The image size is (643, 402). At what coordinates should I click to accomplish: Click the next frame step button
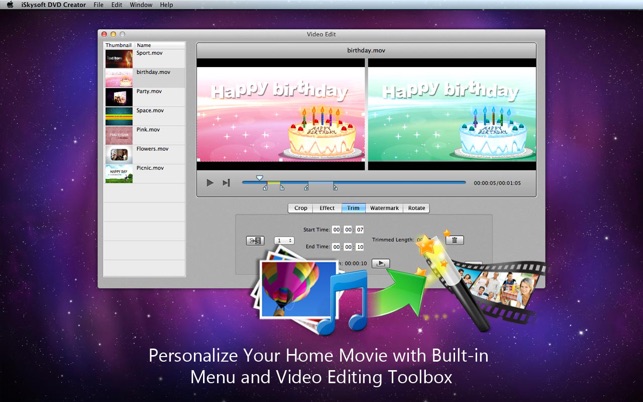[226, 183]
